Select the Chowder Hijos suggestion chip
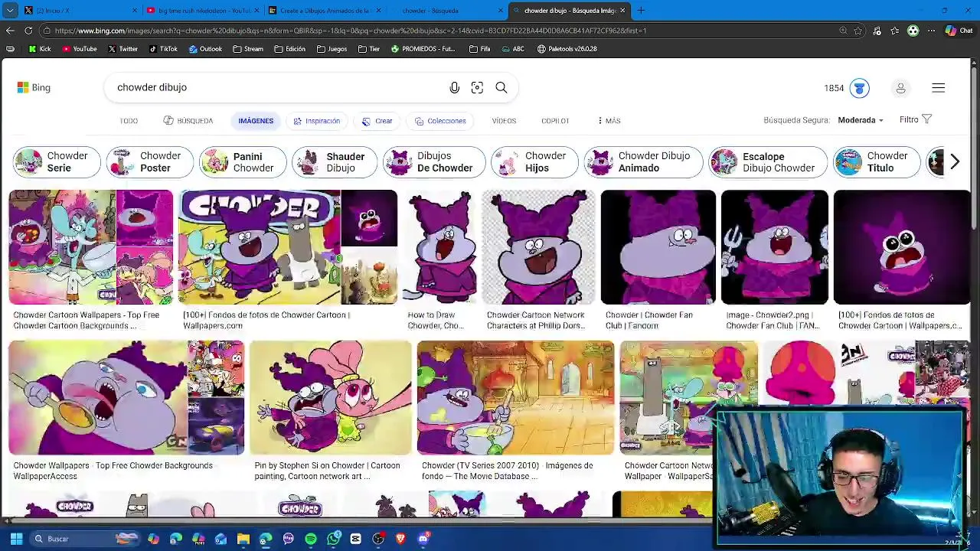The image size is (980, 551). pyautogui.click(x=534, y=162)
